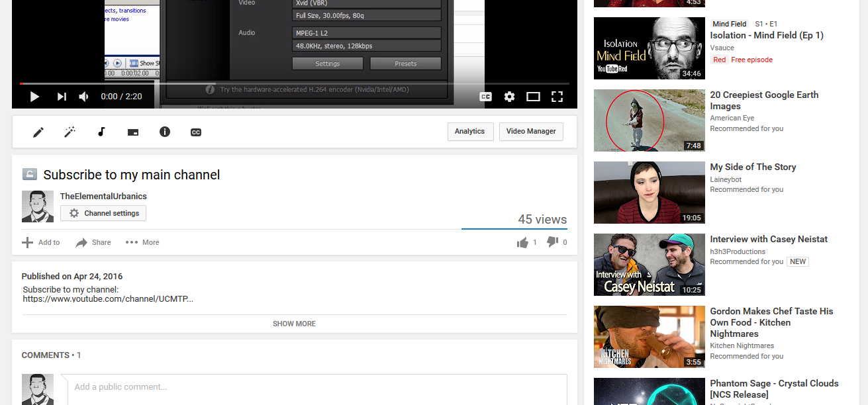Click the h3h3Productions channel name
This screenshot has height=405, width=868.
(x=738, y=251)
